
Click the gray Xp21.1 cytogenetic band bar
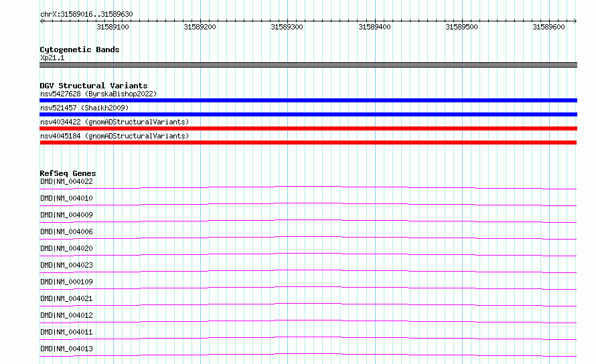(308, 65)
